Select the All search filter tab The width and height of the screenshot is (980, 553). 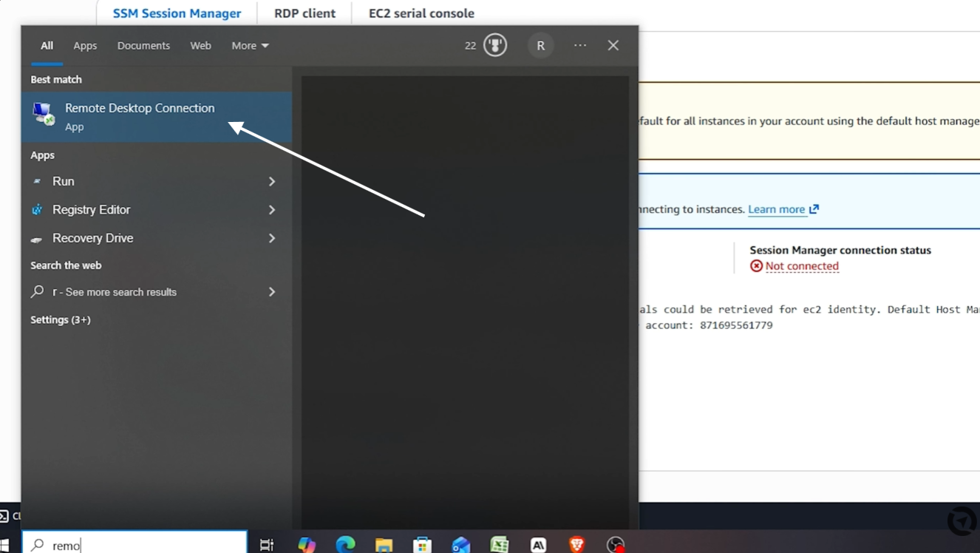click(x=47, y=46)
